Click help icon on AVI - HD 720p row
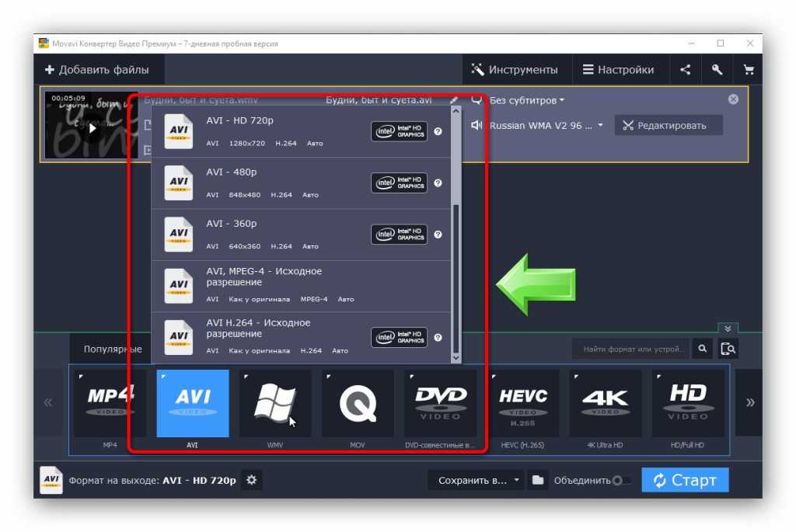The height and width of the screenshot is (532, 796). [x=438, y=131]
